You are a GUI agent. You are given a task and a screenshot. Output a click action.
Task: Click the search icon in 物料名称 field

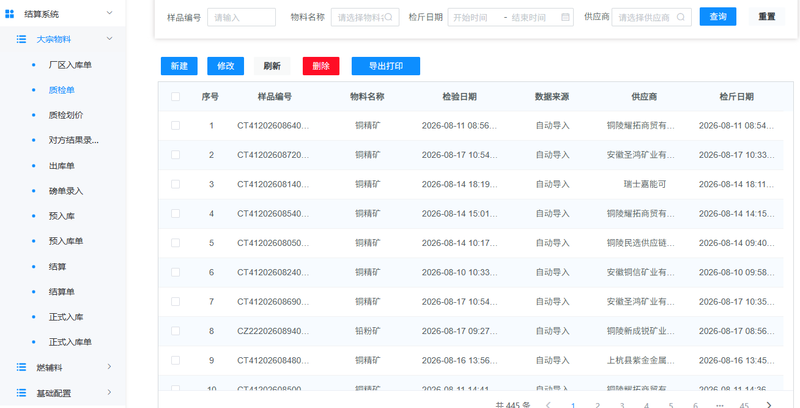point(388,17)
